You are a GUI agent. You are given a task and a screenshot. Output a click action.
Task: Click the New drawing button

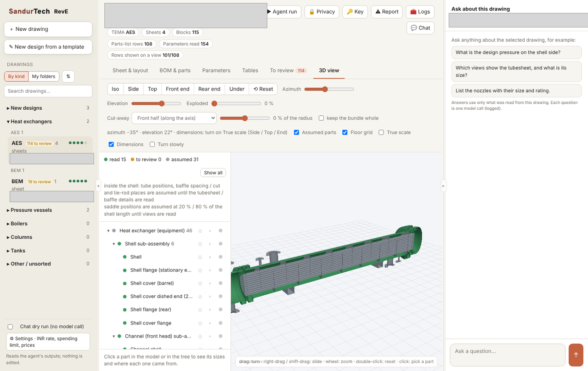click(x=48, y=29)
